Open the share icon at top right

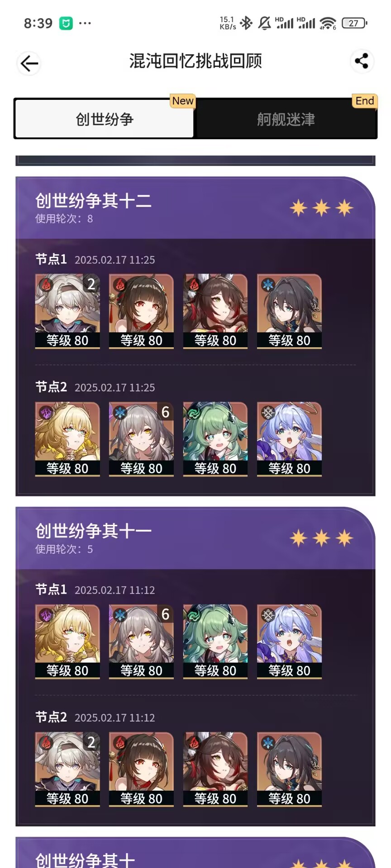pyautogui.click(x=362, y=61)
